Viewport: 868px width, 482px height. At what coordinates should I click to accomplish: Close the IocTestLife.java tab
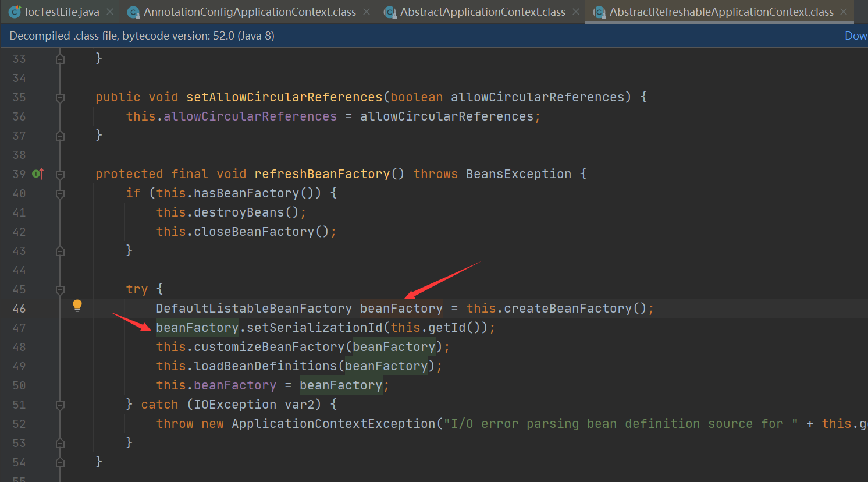(110, 12)
